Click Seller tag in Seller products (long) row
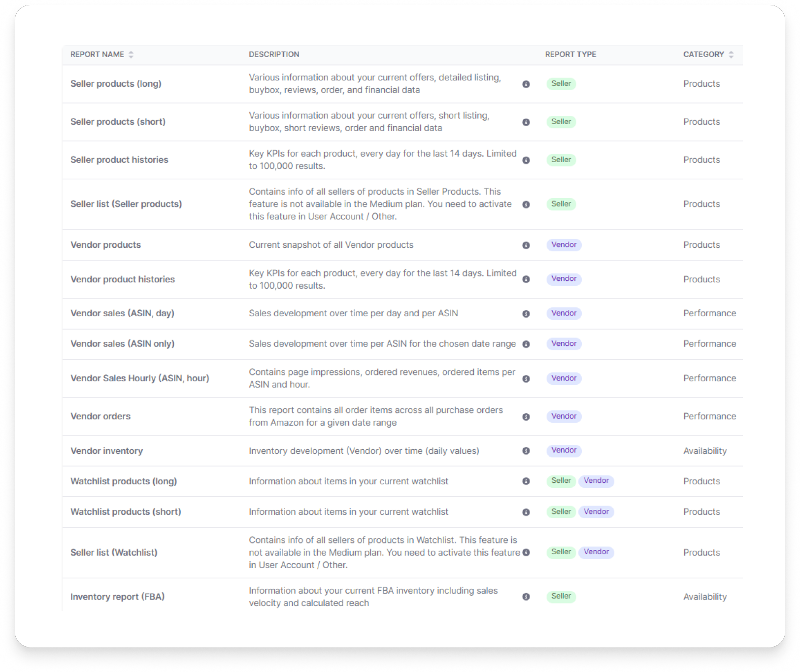Screen dimensions: 800x672 pos(561,84)
